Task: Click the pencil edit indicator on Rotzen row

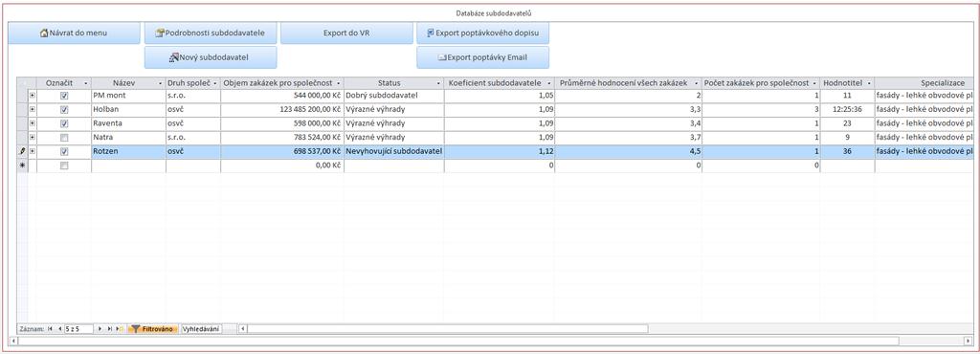Action: pyautogui.click(x=23, y=152)
